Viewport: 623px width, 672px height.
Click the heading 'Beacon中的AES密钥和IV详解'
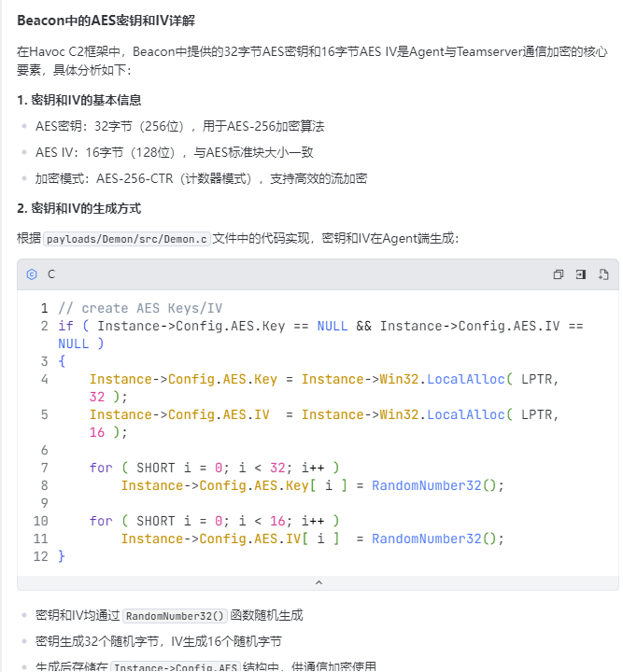click(x=106, y=21)
